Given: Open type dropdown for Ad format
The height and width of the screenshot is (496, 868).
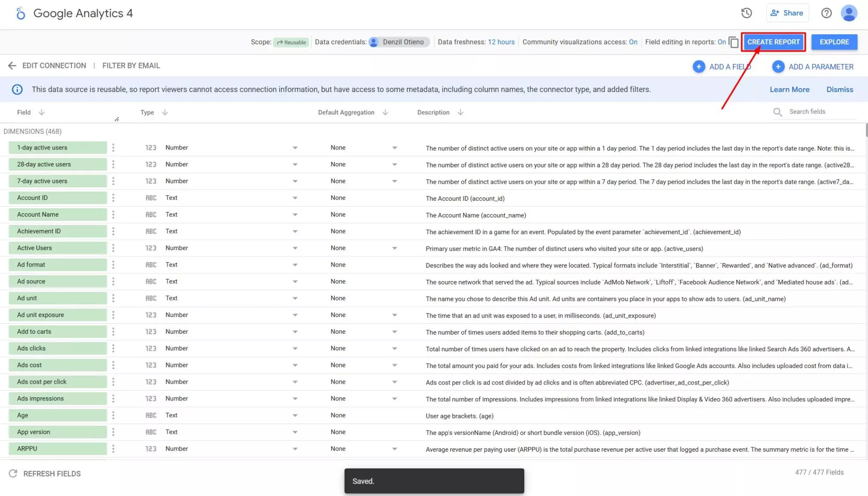Looking at the screenshot, I should point(295,265).
